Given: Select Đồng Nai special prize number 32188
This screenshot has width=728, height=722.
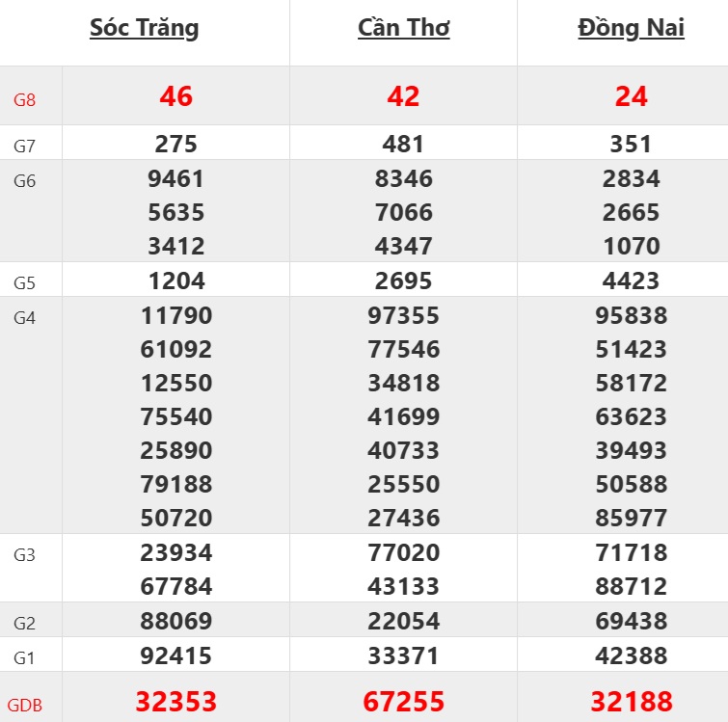Looking at the screenshot, I should point(631,701).
